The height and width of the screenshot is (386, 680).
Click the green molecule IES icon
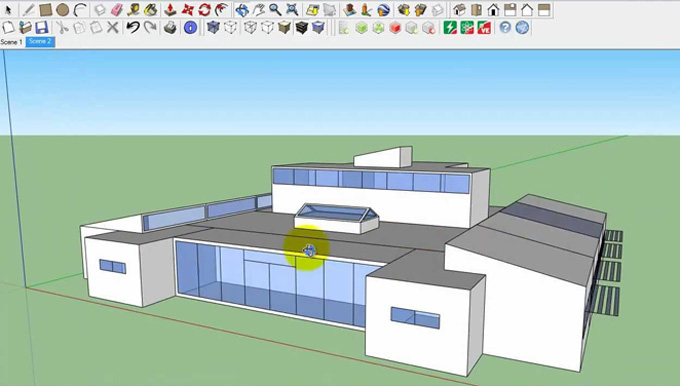point(467,28)
